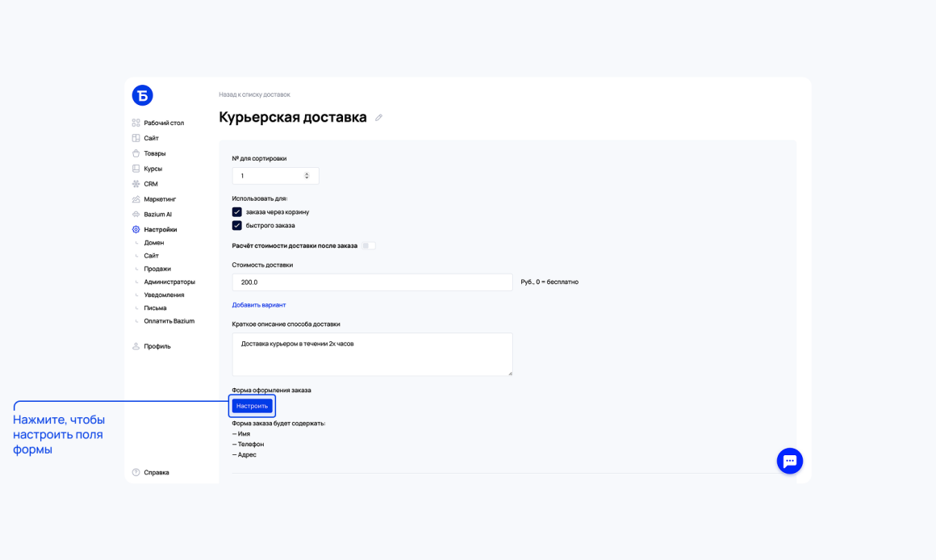The width and height of the screenshot is (936, 560).
Task: Click the Стоимость доставки input field
Action: 373,282
